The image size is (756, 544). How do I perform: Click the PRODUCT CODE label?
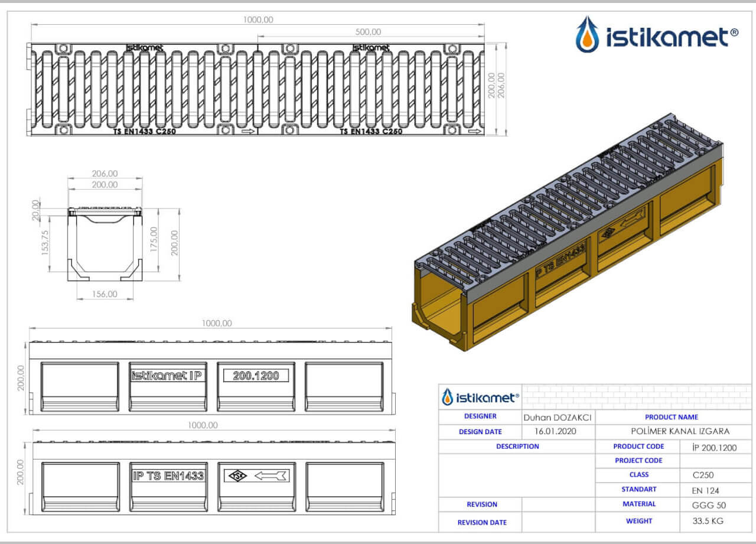(x=638, y=447)
